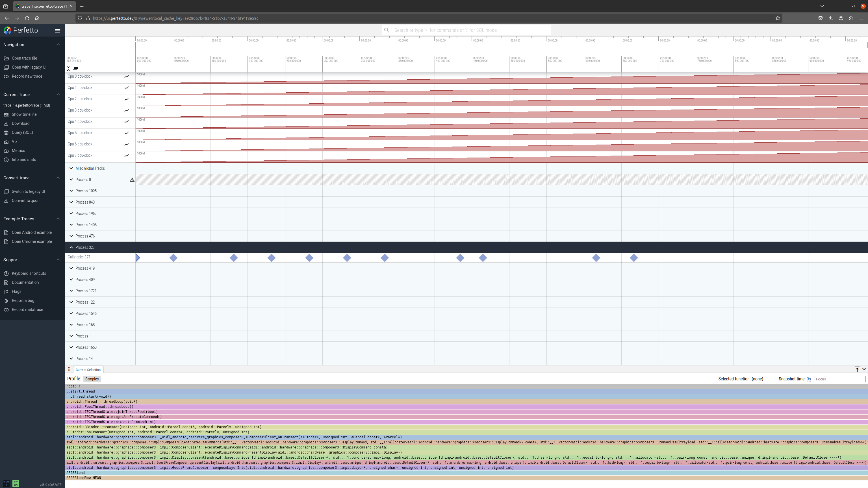Click the Samples profile button
Image resolution: width=868 pixels, height=488 pixels.
[x=92, y=379]
